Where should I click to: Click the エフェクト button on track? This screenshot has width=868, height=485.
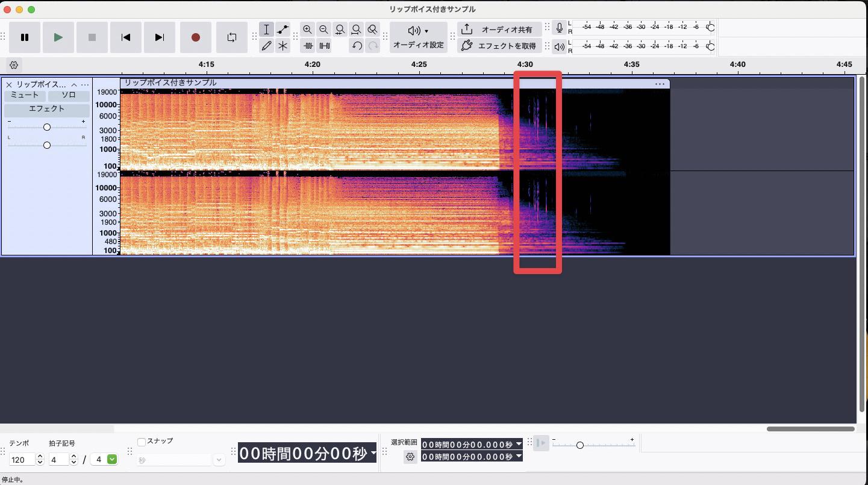click(x=46, y=109)
